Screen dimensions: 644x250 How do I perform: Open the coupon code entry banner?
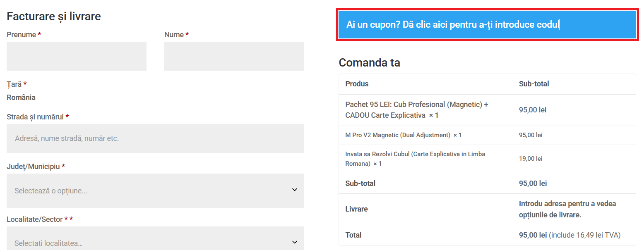click(486, 24)
